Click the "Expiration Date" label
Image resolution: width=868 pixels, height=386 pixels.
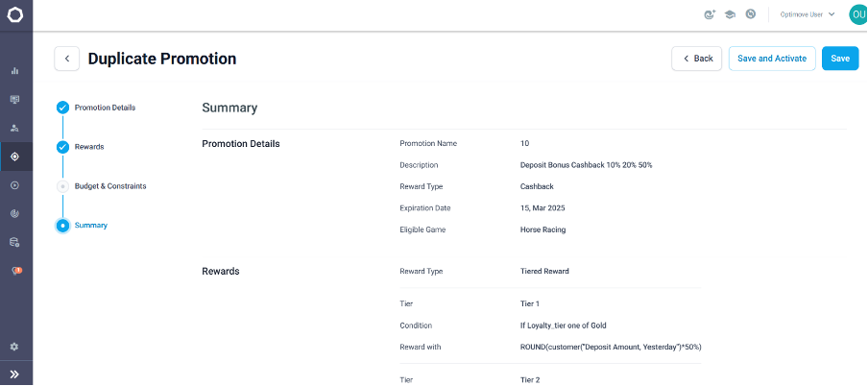click(425, 208)
